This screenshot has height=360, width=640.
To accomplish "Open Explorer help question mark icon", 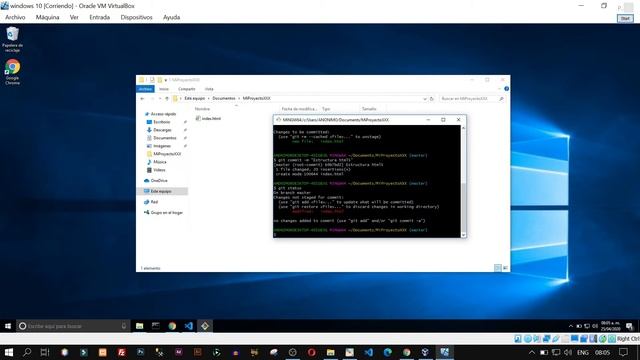I will [x=506, y=89].
